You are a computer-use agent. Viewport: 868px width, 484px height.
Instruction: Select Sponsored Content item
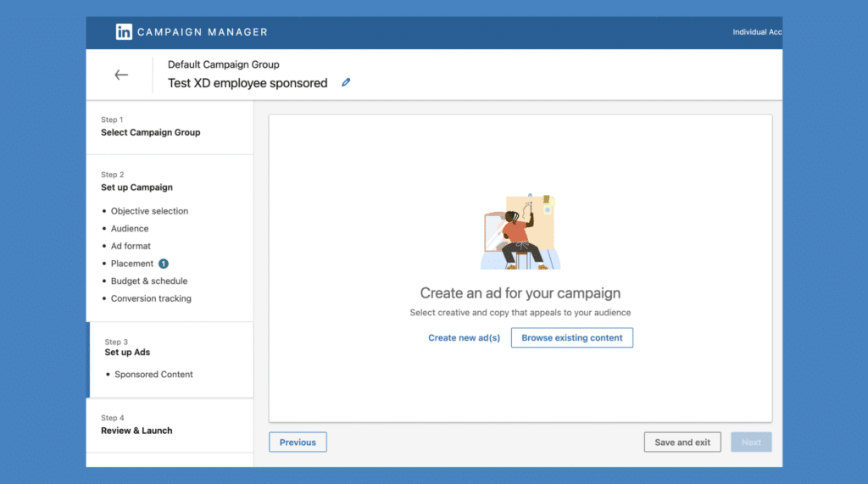[x=153, y=375]
